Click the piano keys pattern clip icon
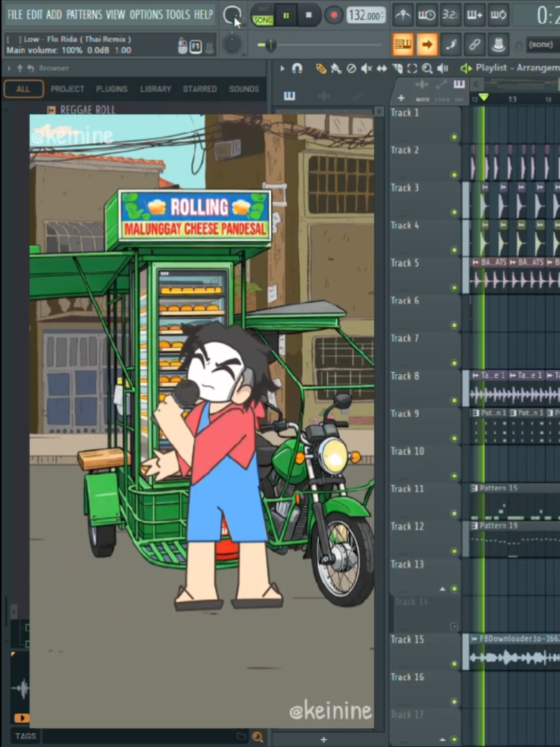 (289, 96)
